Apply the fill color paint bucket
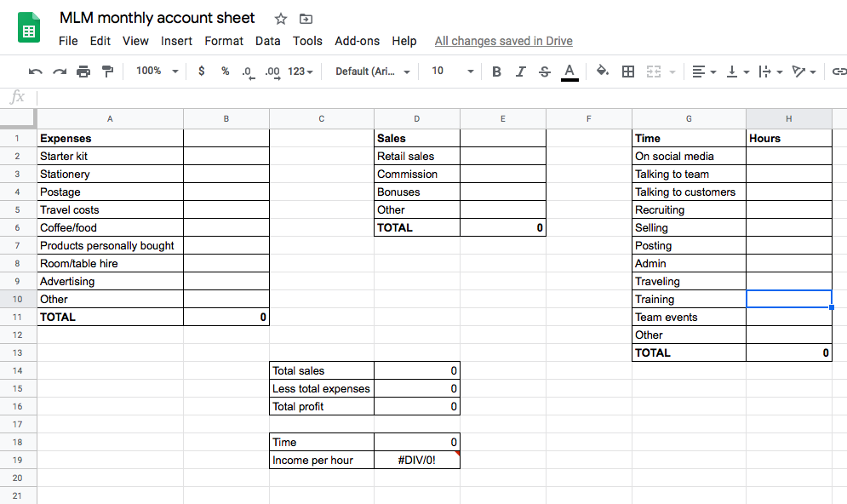847x504 pixels. [x=603, y=72]
